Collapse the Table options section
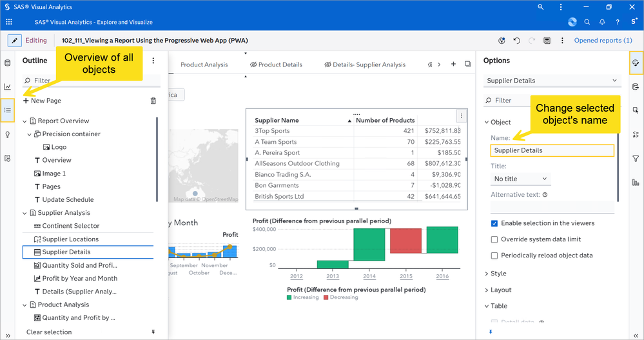Image resolution: width=644 pixels, height=340 pixels. 487,306
